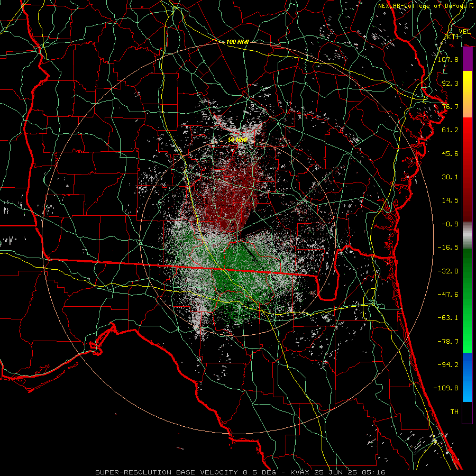Click the 'TH' legend label
This screenshot has height=476, width=476.
pos(454,412)
